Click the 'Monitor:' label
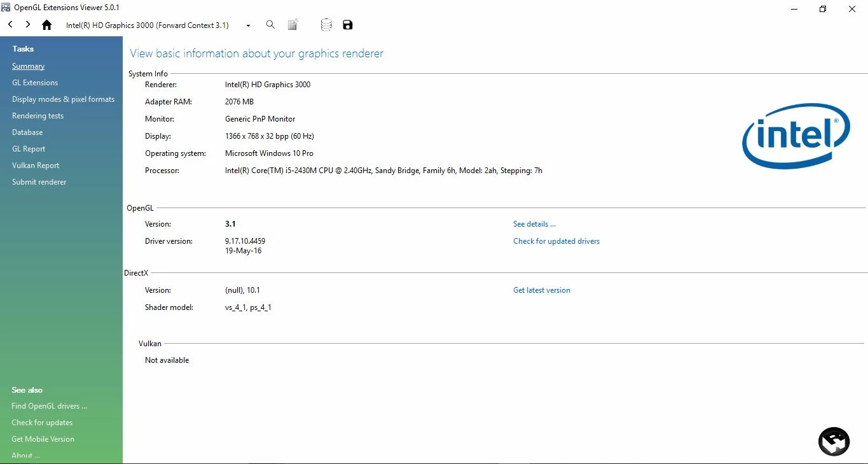The width and height of the screenshot is (868, 464). 160,119
